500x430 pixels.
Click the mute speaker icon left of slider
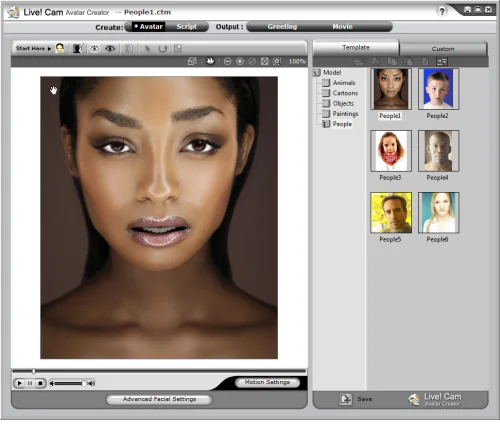coord(52,383)
